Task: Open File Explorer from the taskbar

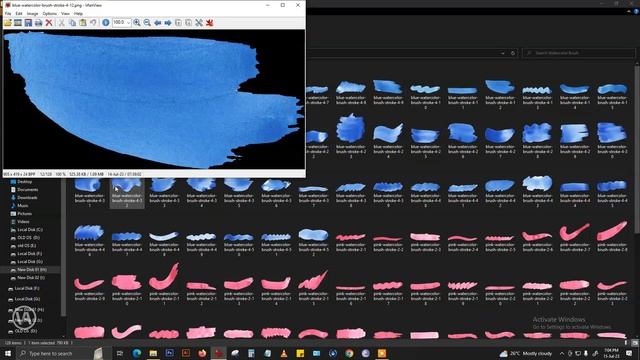Action: tap(153, 353)
